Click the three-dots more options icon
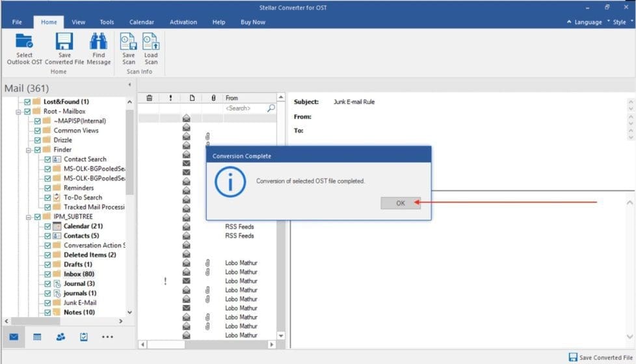Image resolution: width=636 pixels, height=364 pixels. click(107, 337)
